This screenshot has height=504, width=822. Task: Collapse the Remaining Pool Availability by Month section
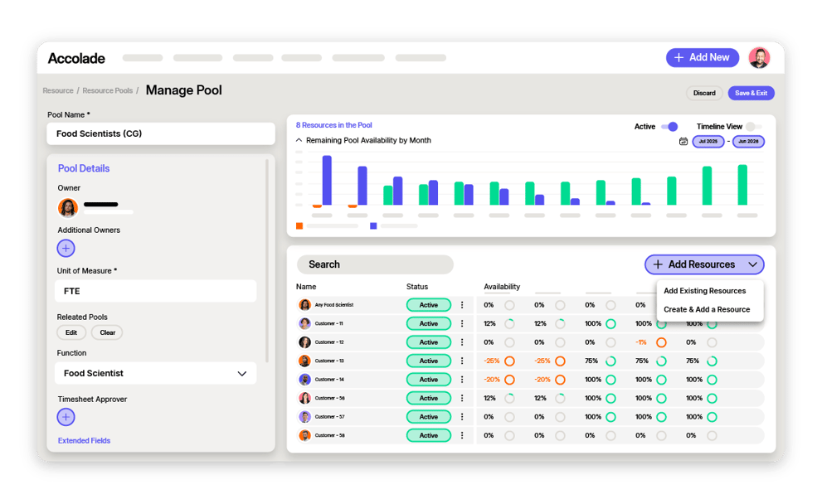click(297, 140)
